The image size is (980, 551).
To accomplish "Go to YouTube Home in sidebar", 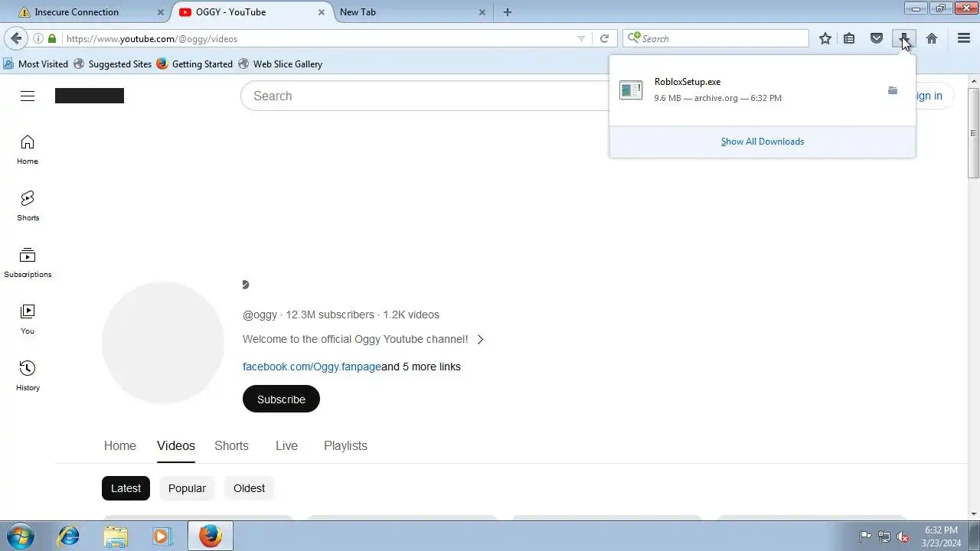I will click(x=28, y=150).
